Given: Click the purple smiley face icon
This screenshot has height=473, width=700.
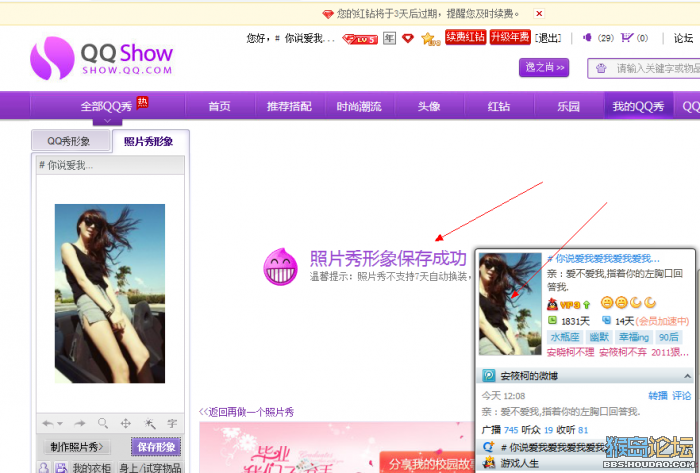Looking at the screenshot, I should pyautogui.click(x=280, y=267).
